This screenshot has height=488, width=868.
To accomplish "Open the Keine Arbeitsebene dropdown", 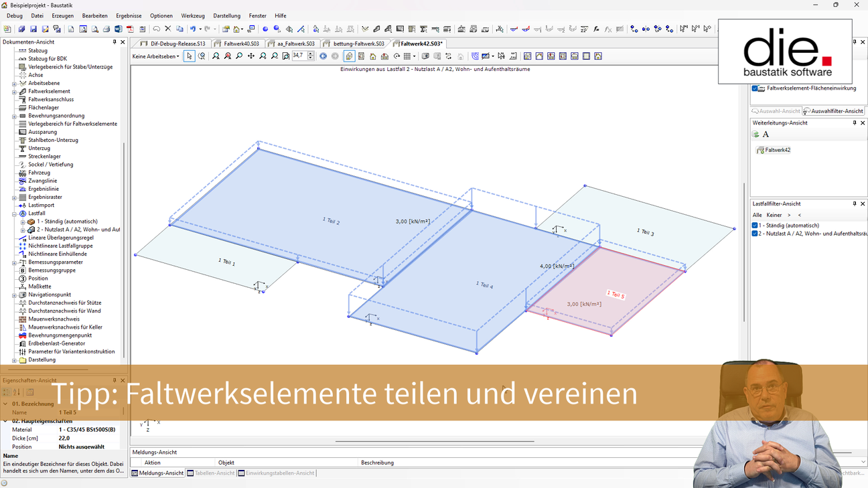I will point(156,56).
